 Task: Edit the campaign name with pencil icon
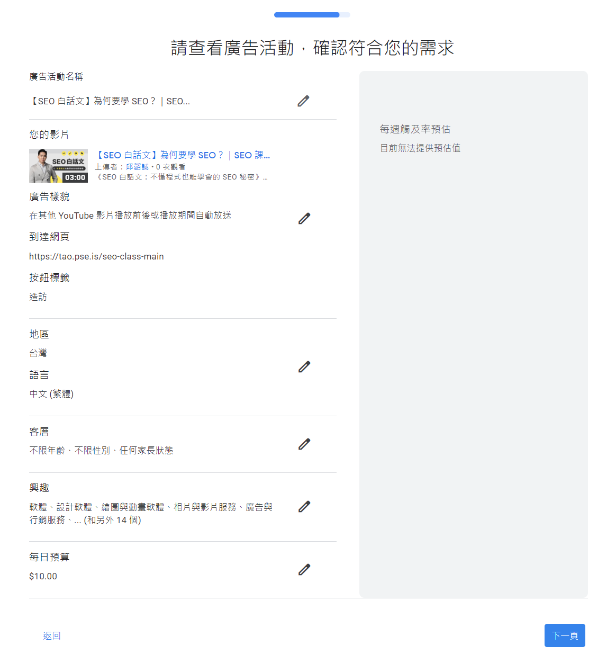[x=303, y=101]
